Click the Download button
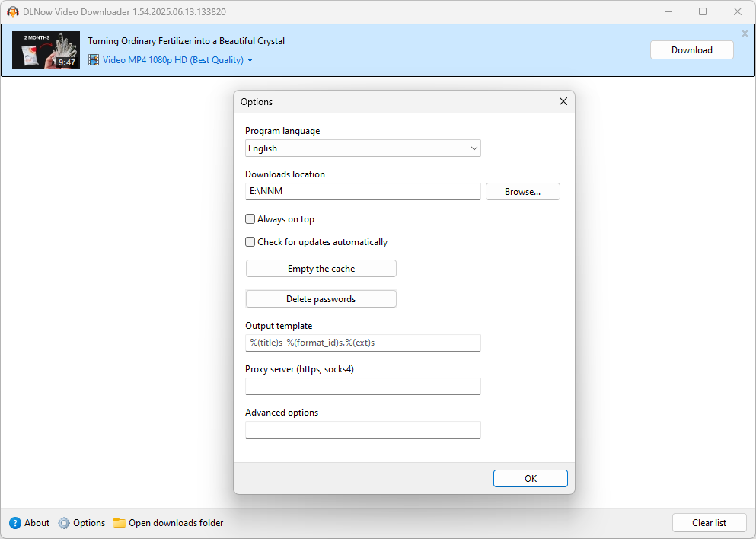 (x=692, y=50)
